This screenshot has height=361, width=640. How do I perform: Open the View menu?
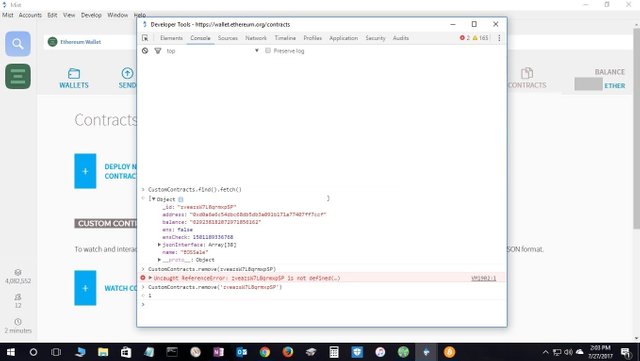69,15
